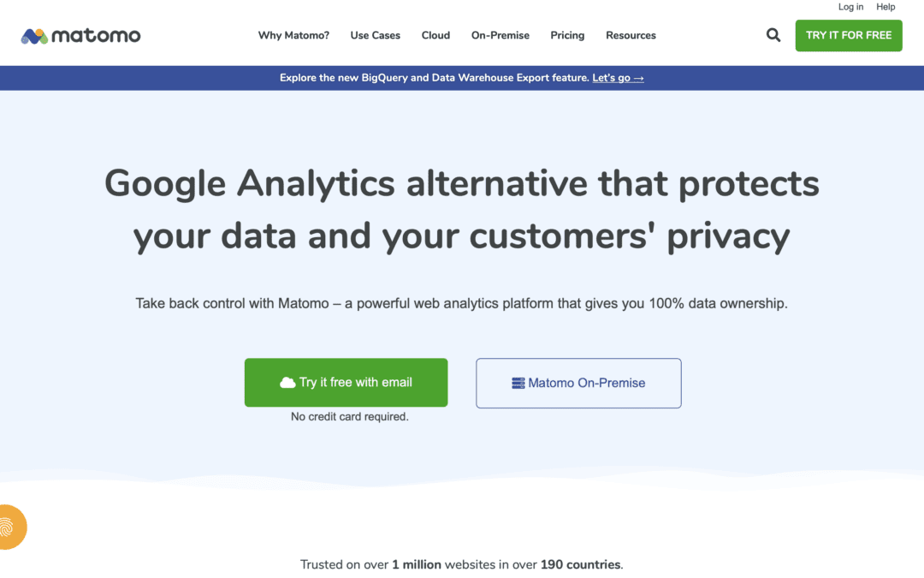Select the Matomo On-Premise button
Screen dimensions: 924x578
coord(578,384)
